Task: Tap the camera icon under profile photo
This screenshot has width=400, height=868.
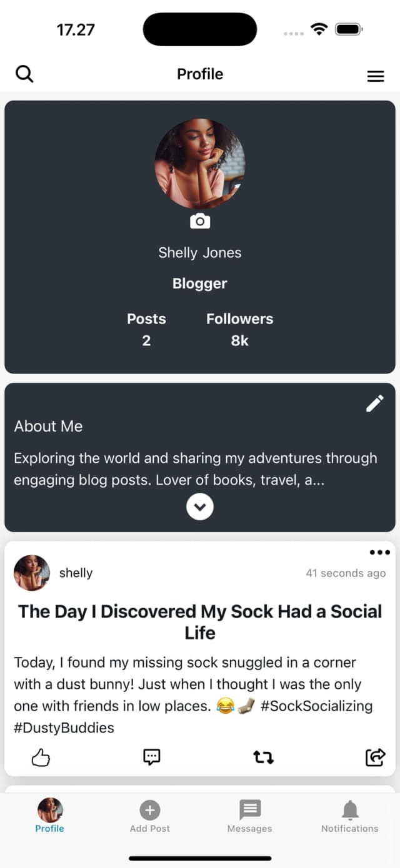Action: pos(200,221)
